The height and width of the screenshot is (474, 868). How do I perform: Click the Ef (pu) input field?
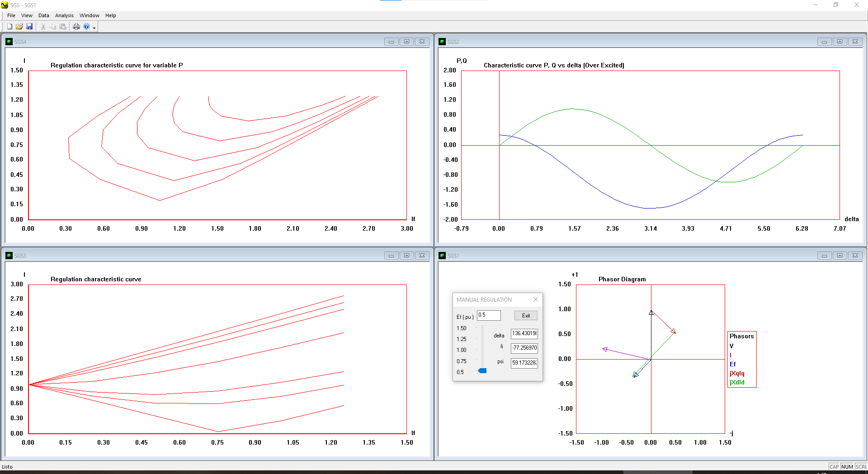click(489, 315)
